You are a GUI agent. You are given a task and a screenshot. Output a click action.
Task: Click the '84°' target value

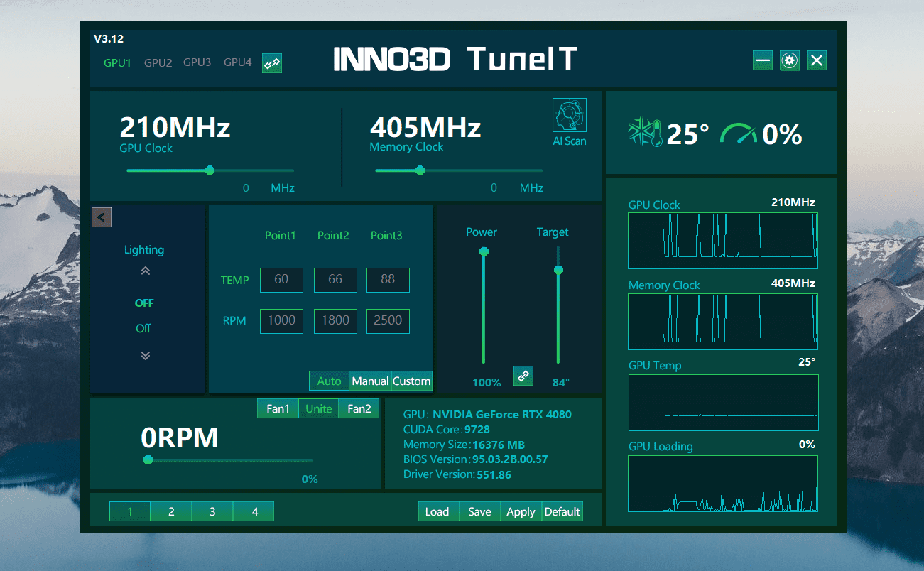pos(561,383)
